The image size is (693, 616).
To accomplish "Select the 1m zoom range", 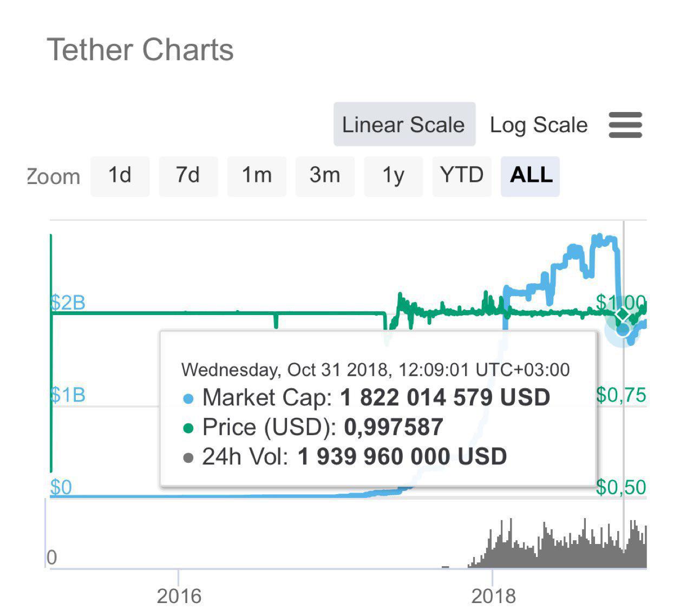I will (x=257, y=176).
